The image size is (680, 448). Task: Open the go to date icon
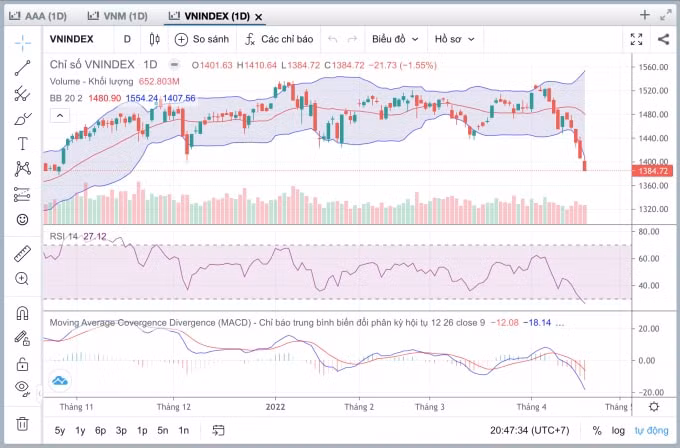coord(218,430)
